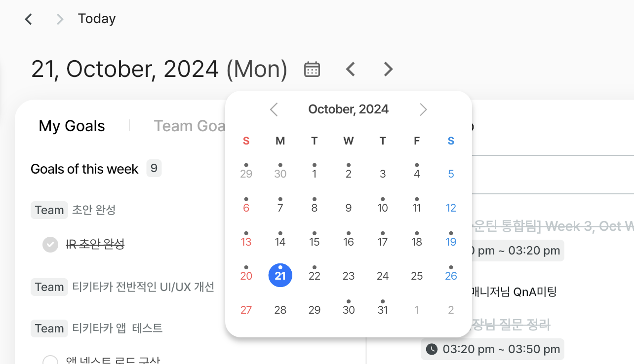Viewport: 634px width, 364px height.
Task: Go to previous day using header arrow
Action: 351,70
